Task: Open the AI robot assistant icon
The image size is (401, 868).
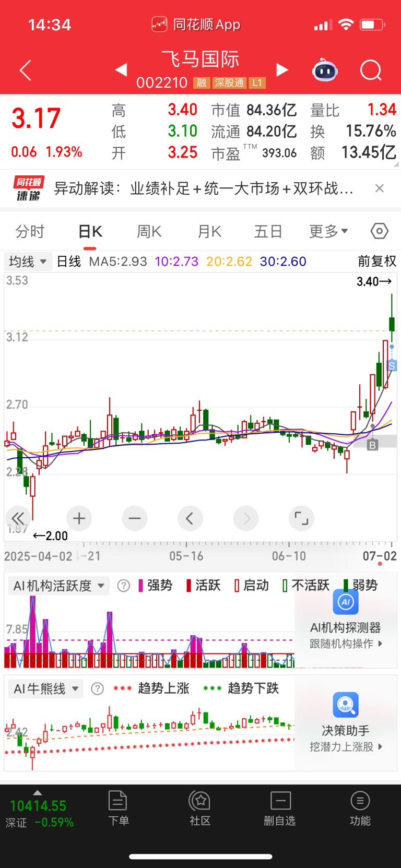Action: point(325,70)
